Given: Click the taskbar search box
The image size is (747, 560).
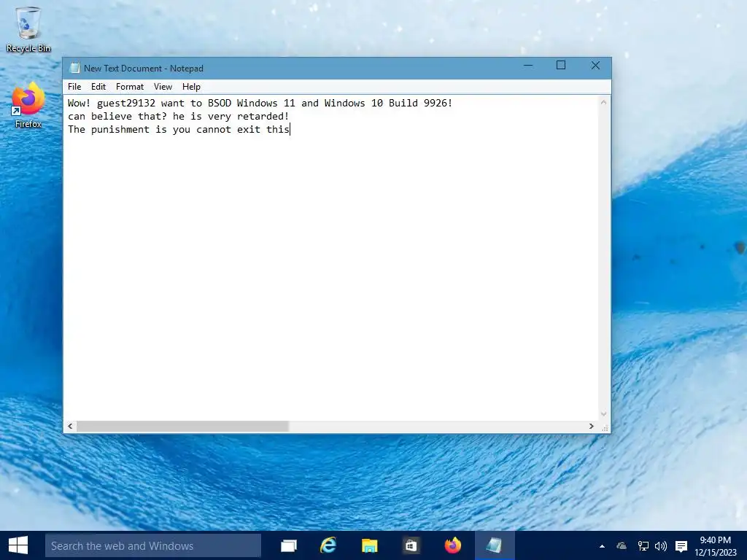Looking at the screenshot, I should pos(153,545).
